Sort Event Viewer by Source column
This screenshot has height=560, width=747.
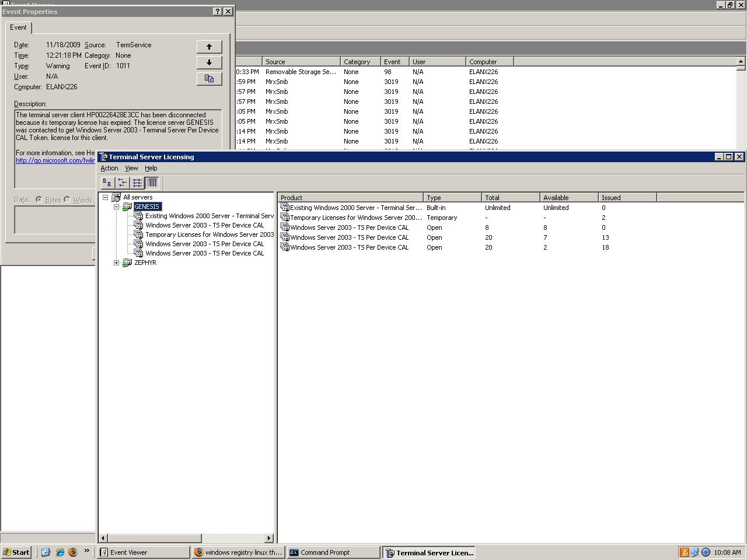301,61
